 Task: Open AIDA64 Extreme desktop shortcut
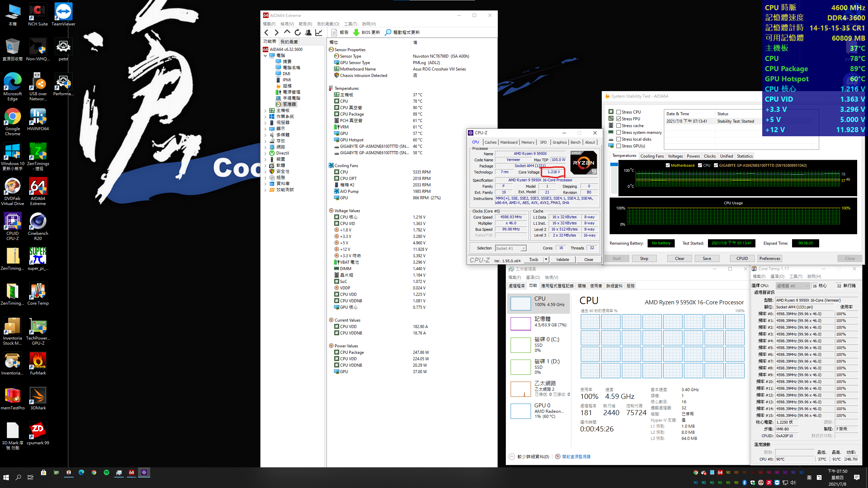pos(38,192)
